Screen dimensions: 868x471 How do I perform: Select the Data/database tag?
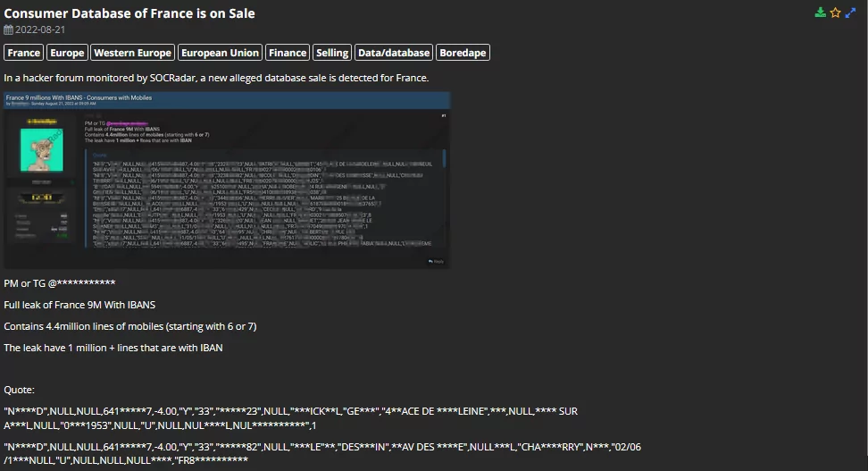(x=394, y=53)
